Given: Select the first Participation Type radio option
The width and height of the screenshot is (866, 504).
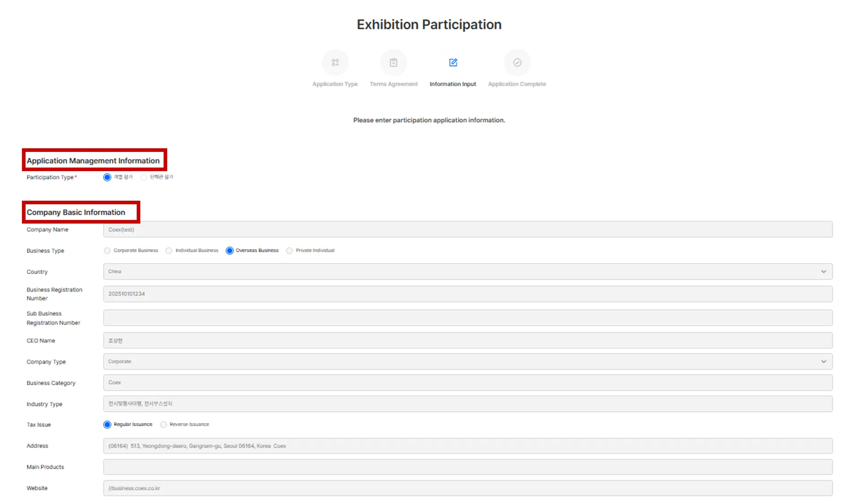Looking at the screenshot, I should (107, 177).
